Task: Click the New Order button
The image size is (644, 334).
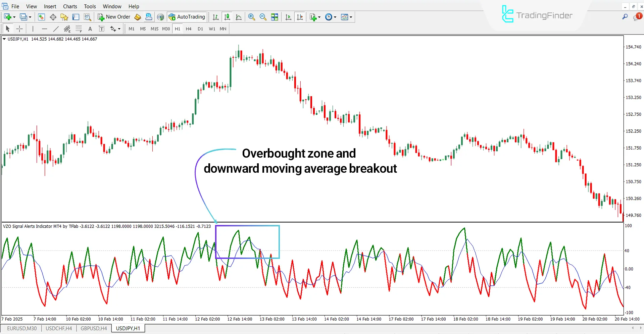Action: 114,16
